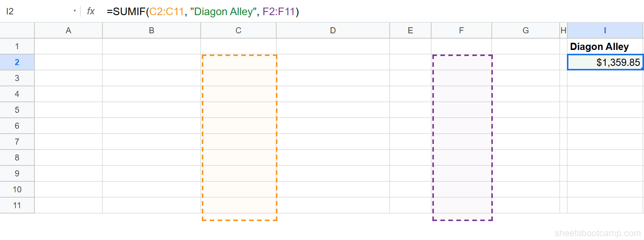Click row number 11

point(17,205)
